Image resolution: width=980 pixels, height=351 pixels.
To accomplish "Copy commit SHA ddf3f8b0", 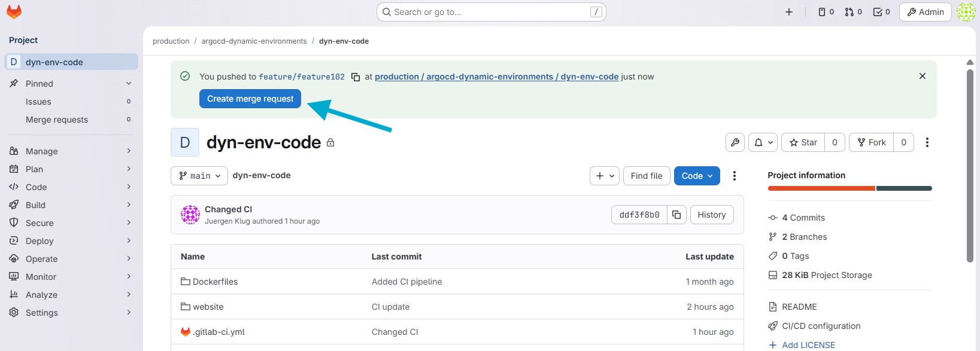I will (676, 215).
